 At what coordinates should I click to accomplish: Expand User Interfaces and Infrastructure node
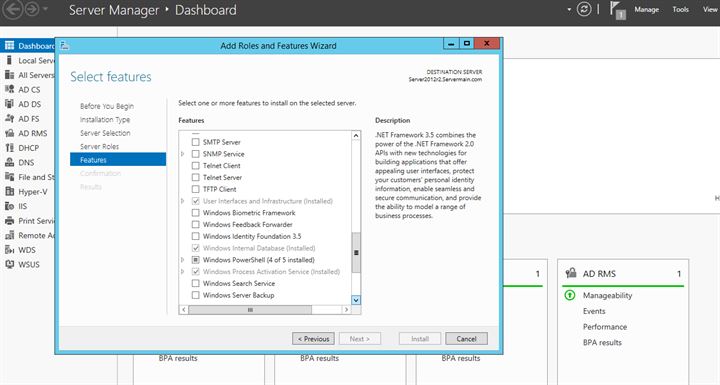tap(183, 201)
